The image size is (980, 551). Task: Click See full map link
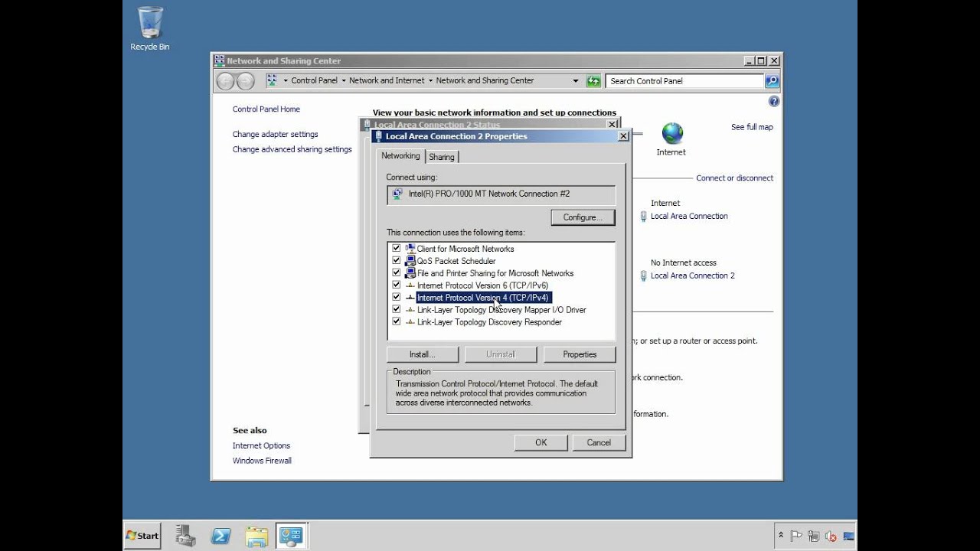[752, 127]
